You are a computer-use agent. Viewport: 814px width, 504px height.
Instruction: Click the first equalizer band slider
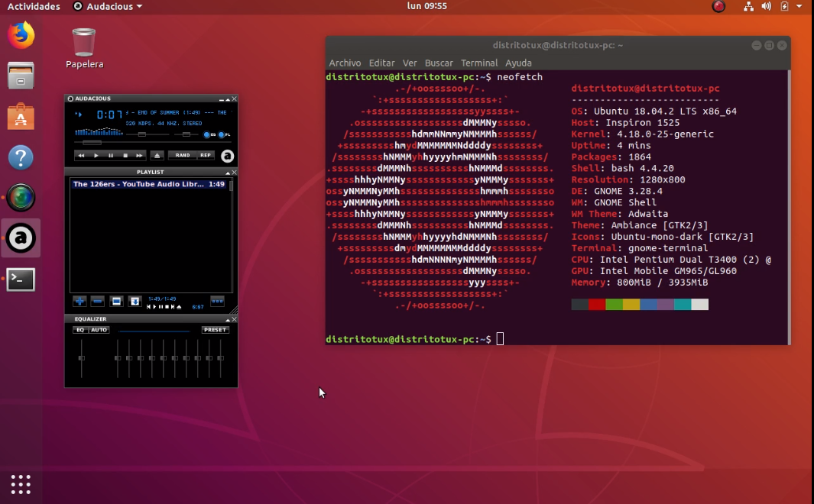[118, 358]
